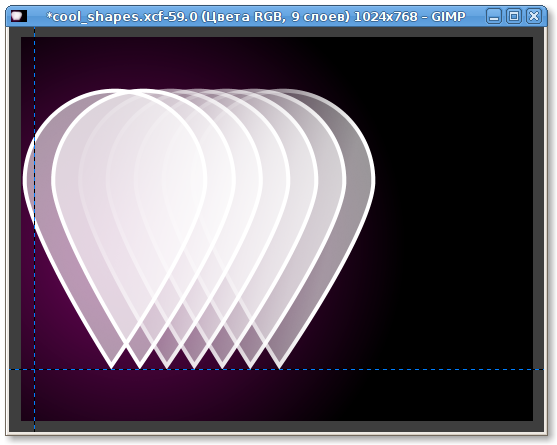The width and height of the screenshot is (557, 445).
Task: Click the horizontal blue dashed guide
Action: point(276,369)
